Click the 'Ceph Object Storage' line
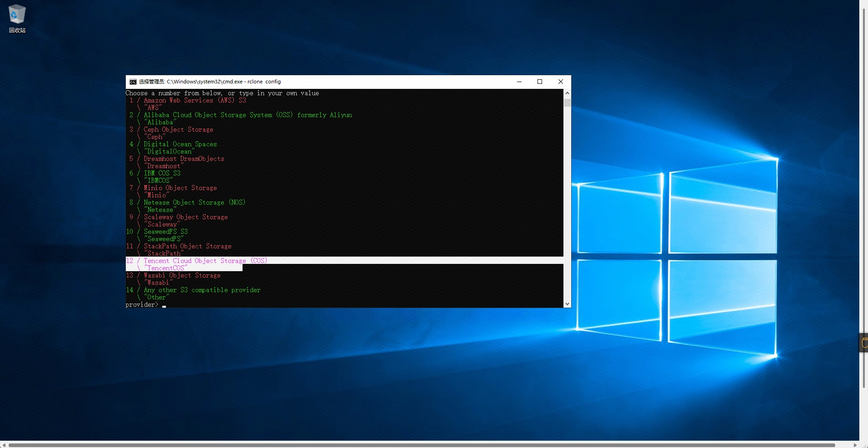 point(171,129)
